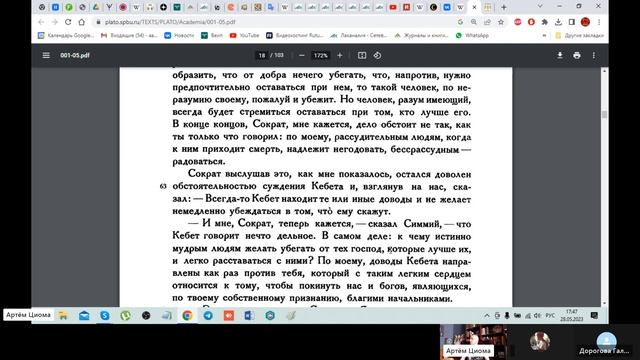Screen dimensions: 640x360
Task: Zoom in on the PDF with the plus button
Action: pyautogui.click(x=340, y=55)
